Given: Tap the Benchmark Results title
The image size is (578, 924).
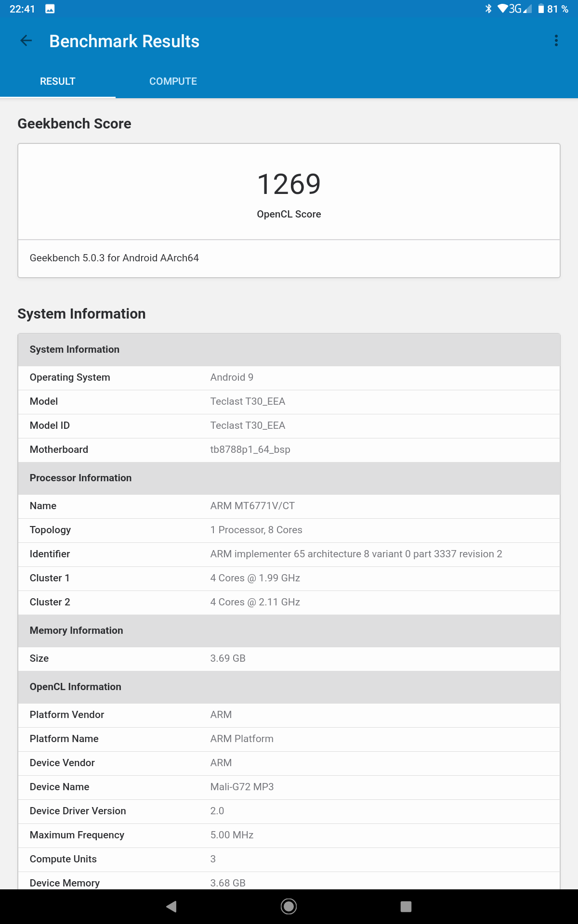Looking at the screenshot, I should coord(124,41).
